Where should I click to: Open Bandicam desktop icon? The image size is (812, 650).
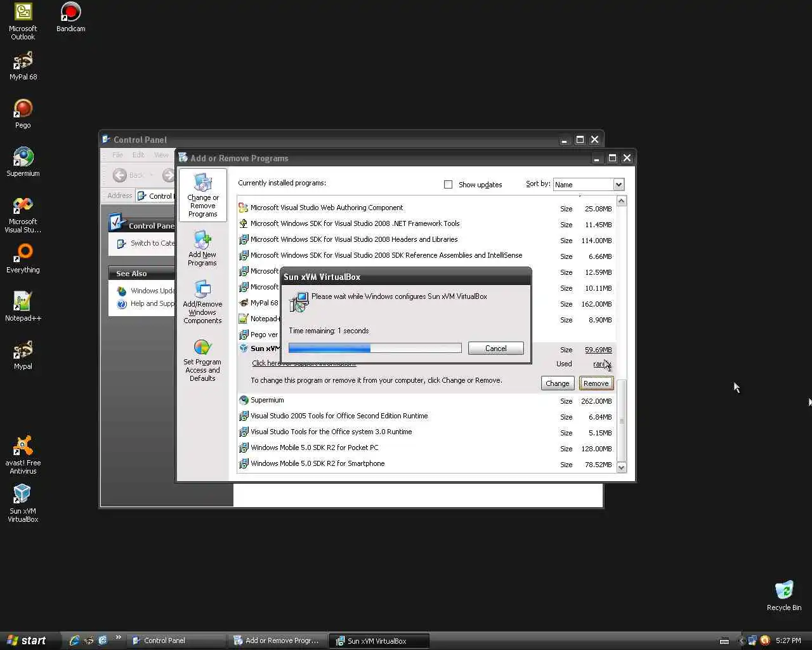[70, 17]
